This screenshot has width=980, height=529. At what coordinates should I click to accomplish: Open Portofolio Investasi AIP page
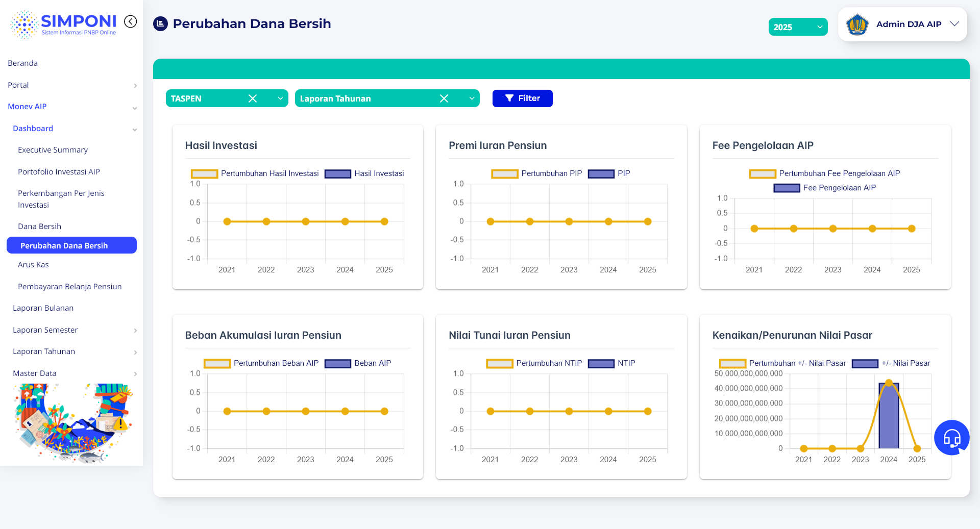[x=59, y=172]
